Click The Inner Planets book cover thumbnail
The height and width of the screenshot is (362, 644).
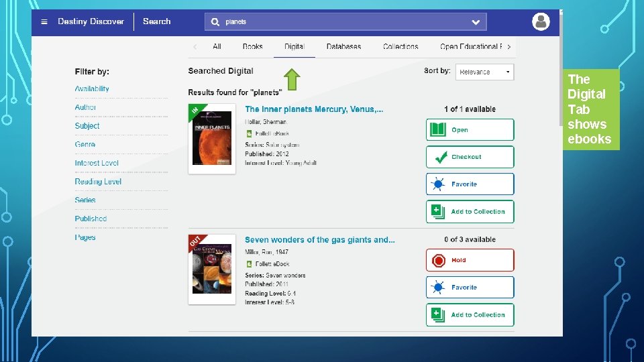(212, 139)
